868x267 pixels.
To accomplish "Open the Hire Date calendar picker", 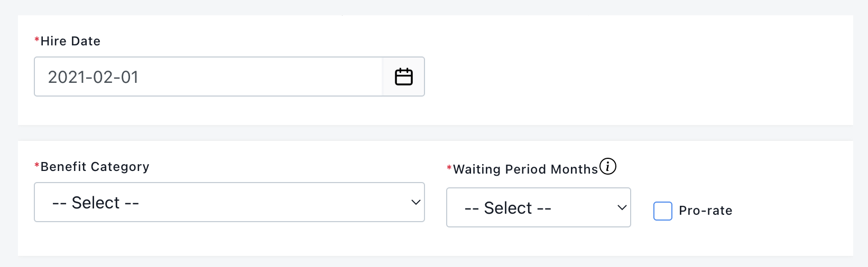I will 403,77.
